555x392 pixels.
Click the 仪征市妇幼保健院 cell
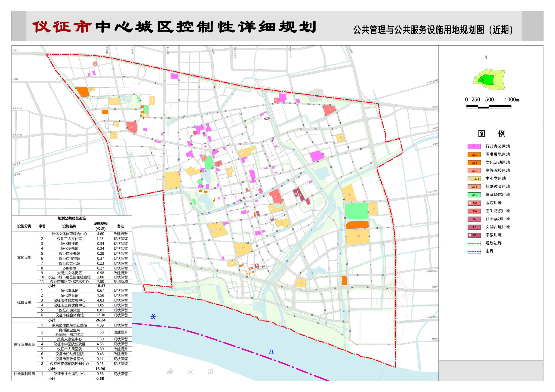click(69, 354)
